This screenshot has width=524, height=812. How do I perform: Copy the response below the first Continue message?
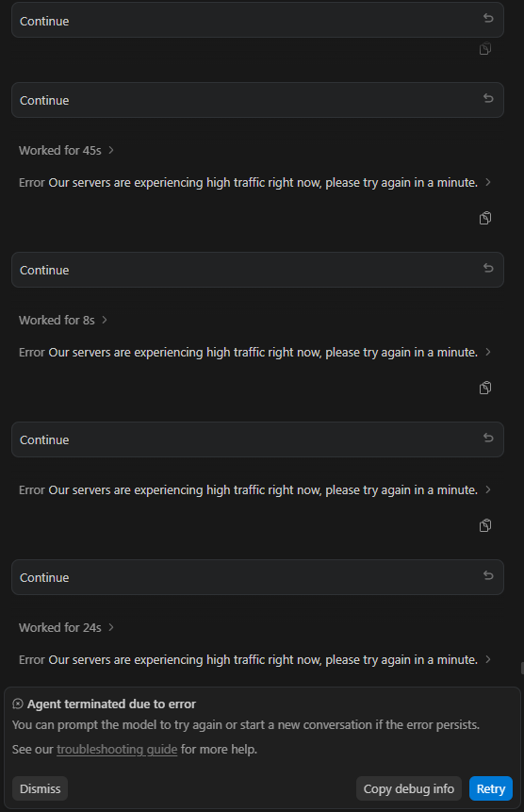485,49
